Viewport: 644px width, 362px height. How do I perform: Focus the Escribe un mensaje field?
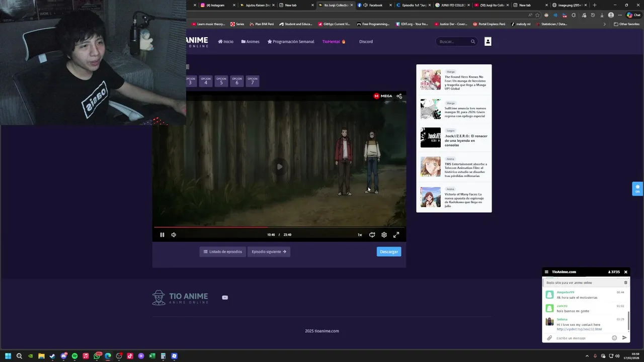point(582,338)
